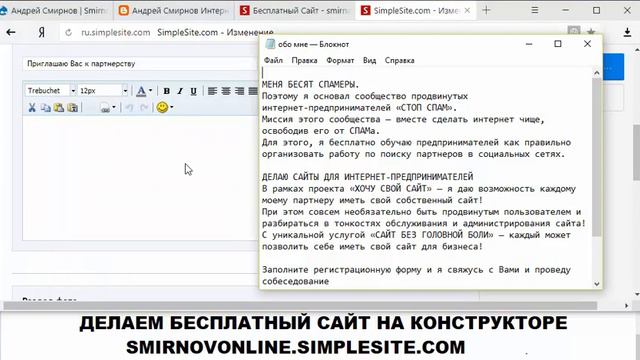Click the line МЕНЯ БЕСЯТ СПАМЕРЫ. in Notepad
This screenshot has width=640, height=360.
click(310, 84)
